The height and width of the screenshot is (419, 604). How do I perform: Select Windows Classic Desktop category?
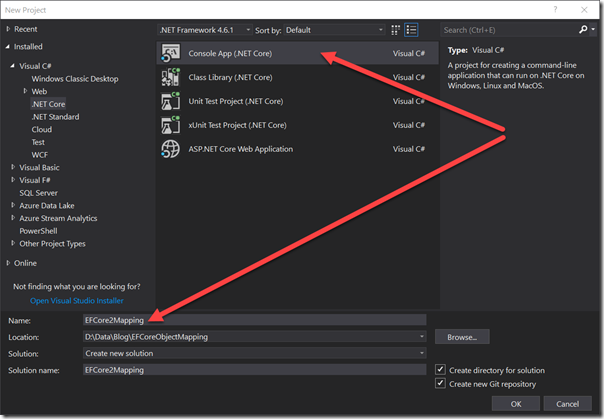75,79
